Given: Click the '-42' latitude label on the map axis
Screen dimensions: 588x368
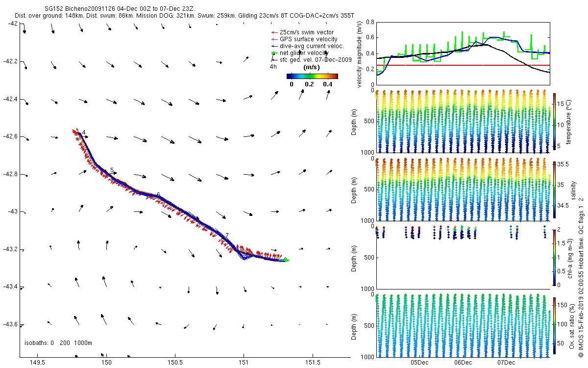Looking at the screenshot, I should tap(13, 23).
